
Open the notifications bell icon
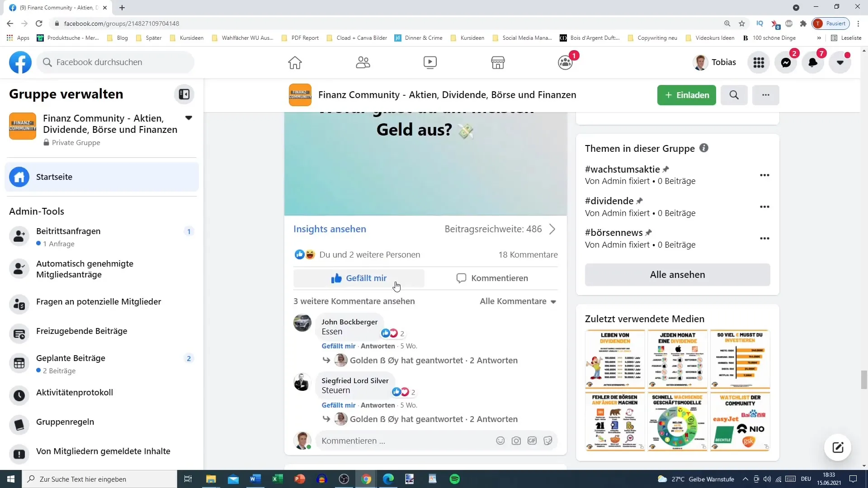tap(813, 62)
